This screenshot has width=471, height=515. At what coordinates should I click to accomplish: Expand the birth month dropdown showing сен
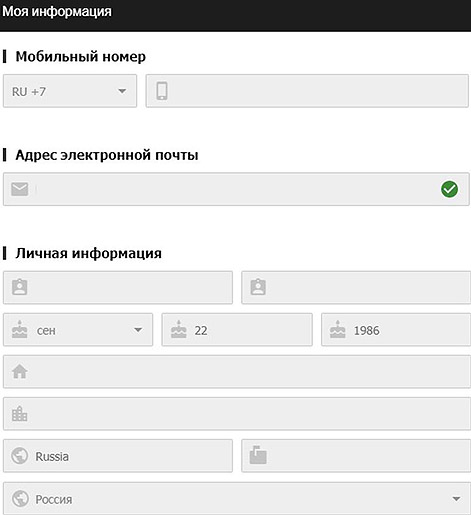[78, 330]
